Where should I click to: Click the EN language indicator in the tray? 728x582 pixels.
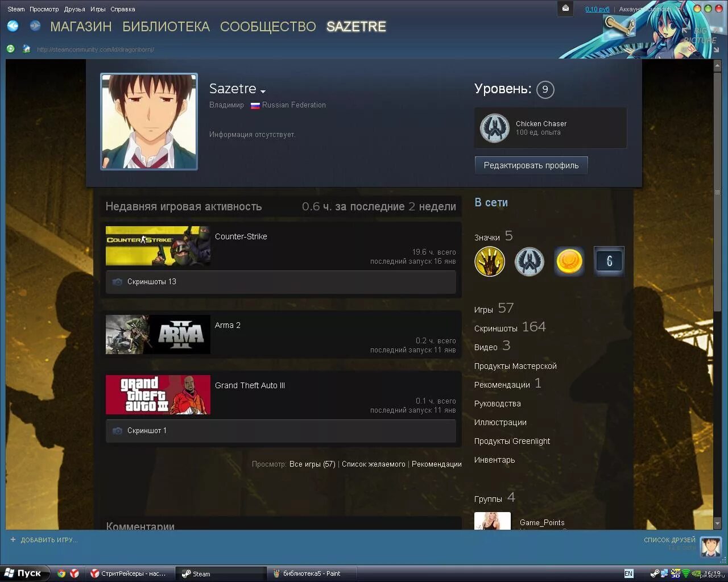coord(628,573)
